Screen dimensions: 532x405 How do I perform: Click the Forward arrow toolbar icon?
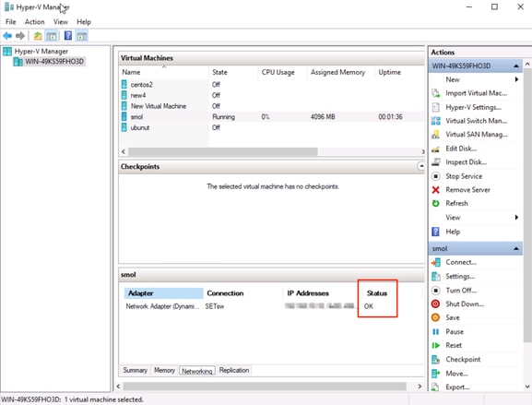[x=20, y=36]
